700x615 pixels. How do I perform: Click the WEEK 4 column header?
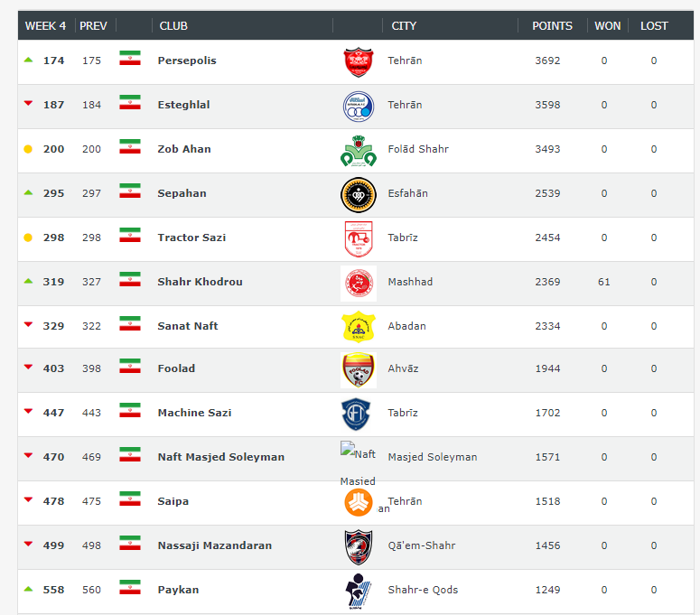tap(45, 26)
